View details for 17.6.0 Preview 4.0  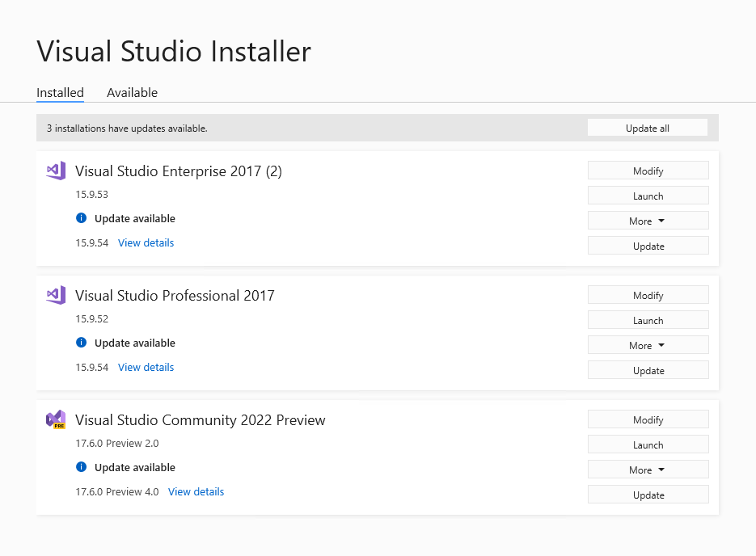pos(196,491)
